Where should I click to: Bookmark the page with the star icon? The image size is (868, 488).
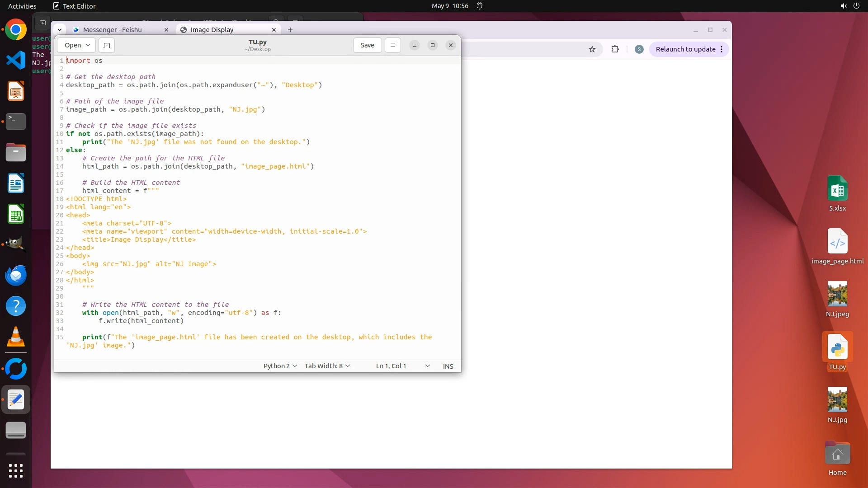coord(592,49)
